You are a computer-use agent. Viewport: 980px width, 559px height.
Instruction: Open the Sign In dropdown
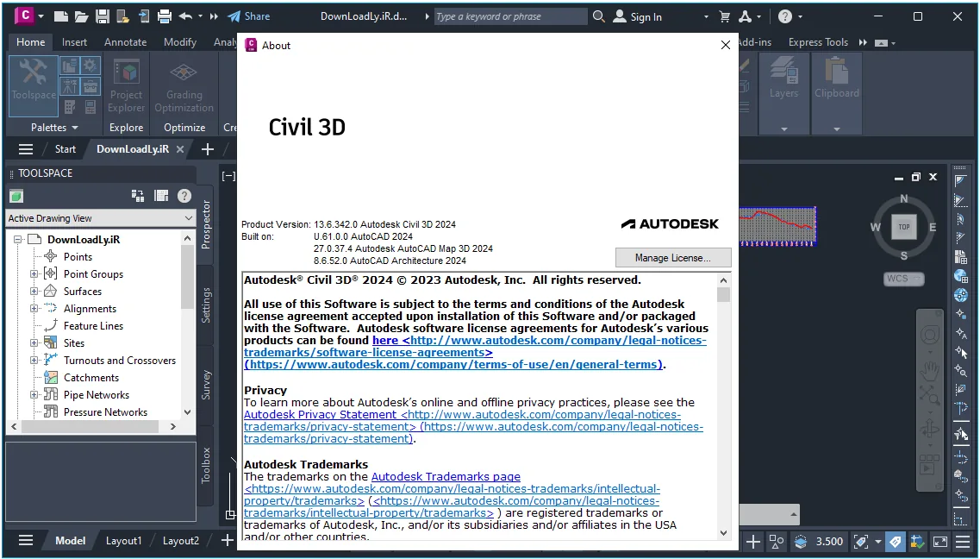tap(706, 17)
